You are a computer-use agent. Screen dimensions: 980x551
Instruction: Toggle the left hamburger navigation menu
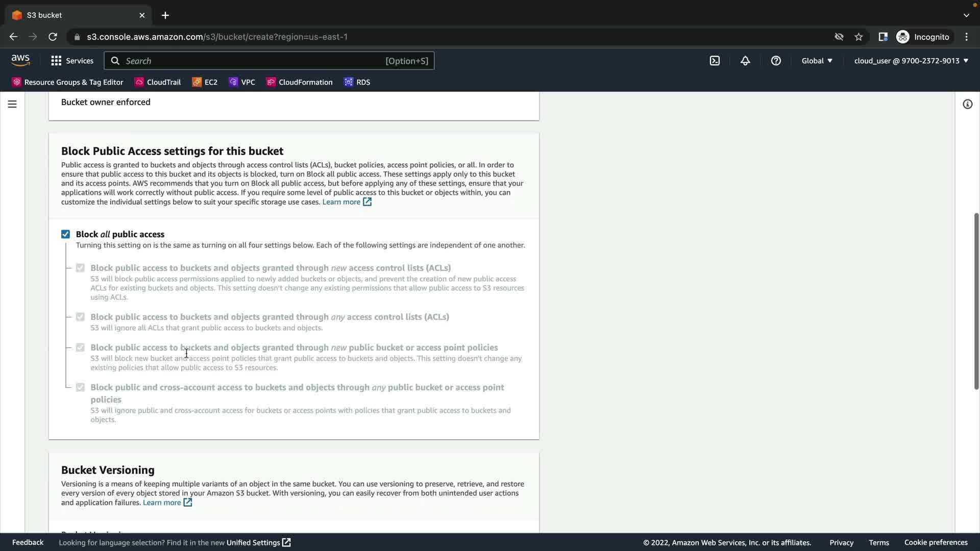click(x=12, y=104)
